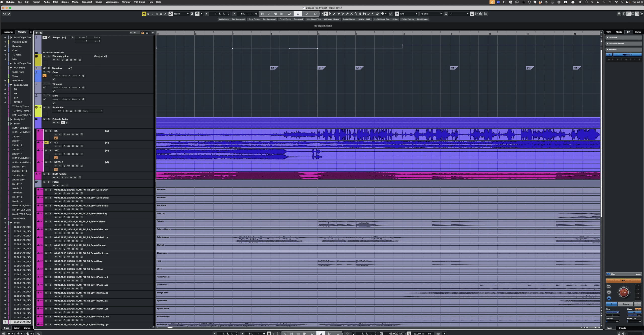Open the Transport menu
The image size is (644, 335).
pyautogui.click(x=87, y=2)
